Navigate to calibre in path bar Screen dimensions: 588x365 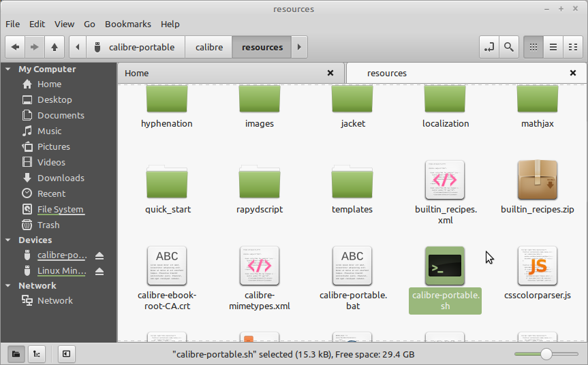209,47
